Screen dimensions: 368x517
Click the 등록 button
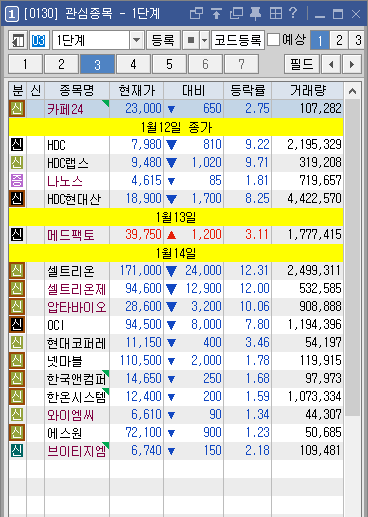[163, 40]
